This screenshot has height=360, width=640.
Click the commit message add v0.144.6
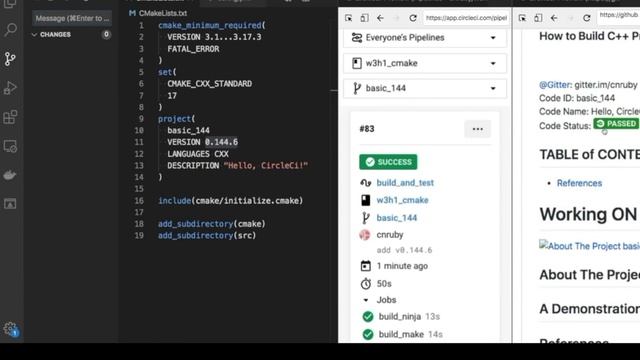tap(404, 250)
